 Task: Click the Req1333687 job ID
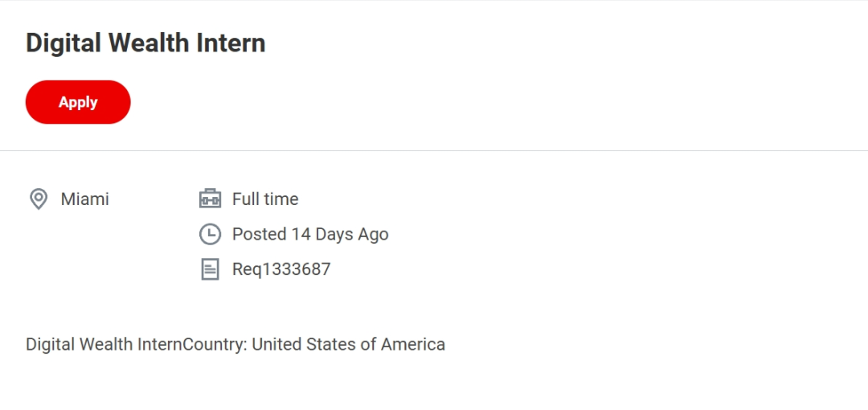[x=281, y=269]
